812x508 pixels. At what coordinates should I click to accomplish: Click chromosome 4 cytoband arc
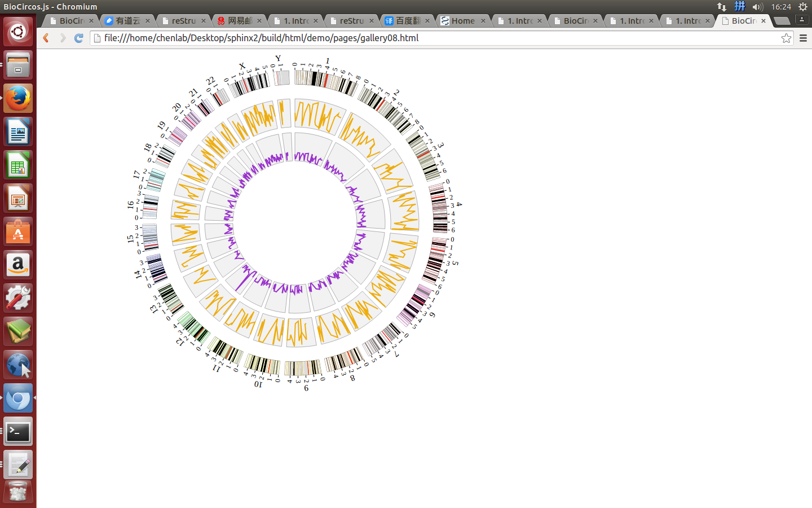(x=439, y=208)
